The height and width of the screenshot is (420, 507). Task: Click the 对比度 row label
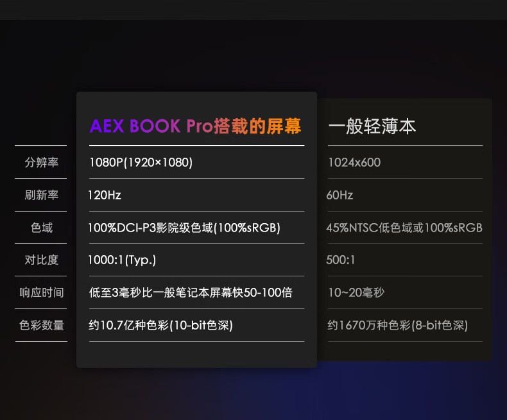(x=41, y=260)
